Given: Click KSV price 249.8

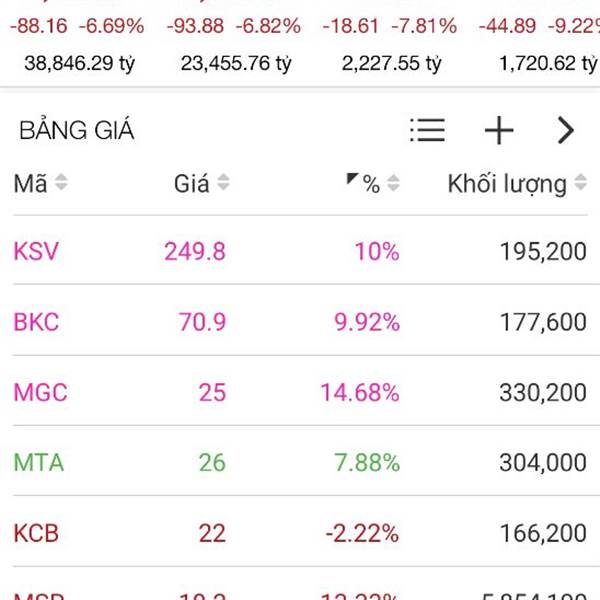Looking at the screenshot, I should coord(194,251).
